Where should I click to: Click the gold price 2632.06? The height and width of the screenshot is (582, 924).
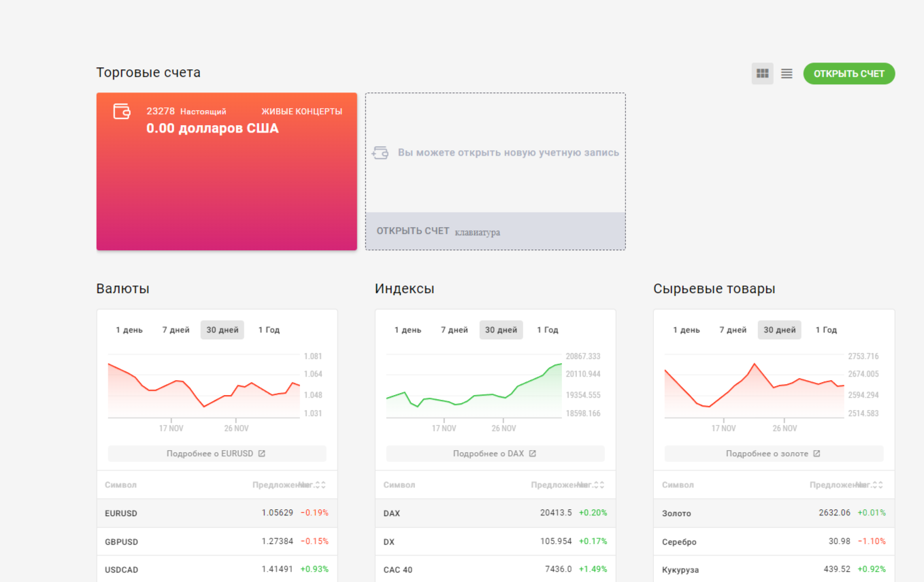coord(835,513)
